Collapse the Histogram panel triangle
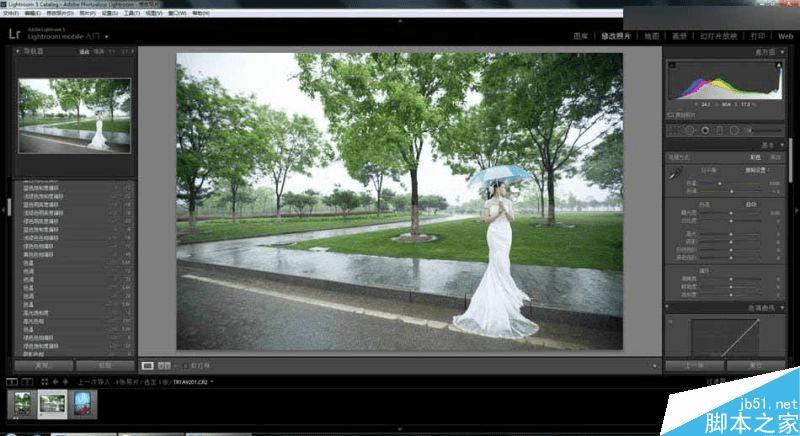Screen dimensions: 800x436 [782, 52]
